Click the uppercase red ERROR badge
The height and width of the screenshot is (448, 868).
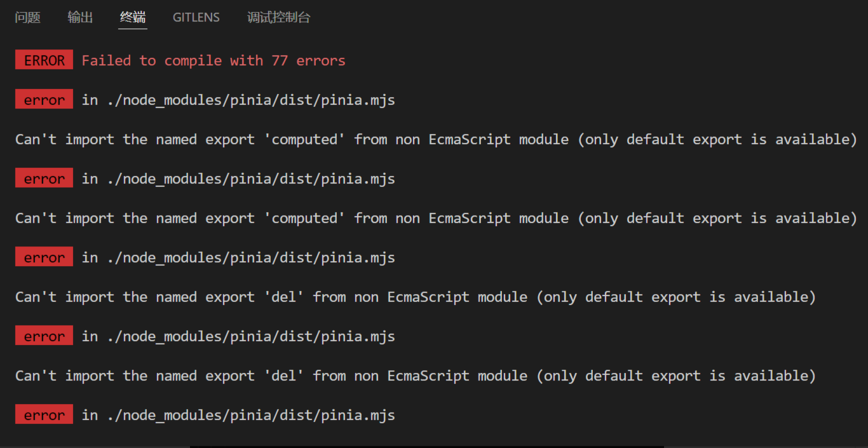(x=44, y=60)
